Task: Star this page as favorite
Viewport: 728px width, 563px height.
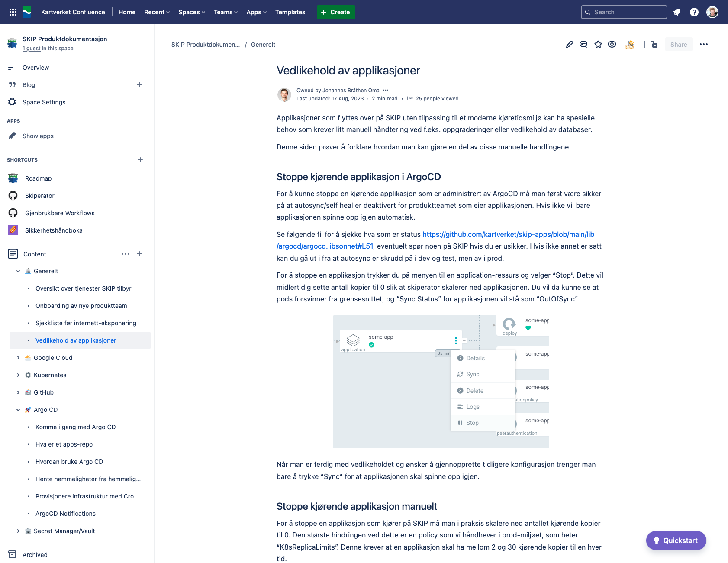Action: [598, 44]
